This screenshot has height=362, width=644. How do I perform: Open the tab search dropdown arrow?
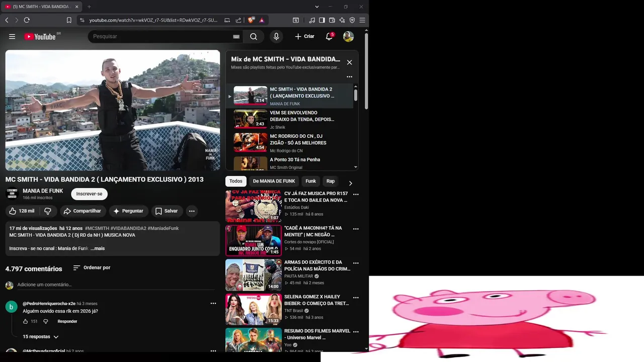[x=316, y=7]
